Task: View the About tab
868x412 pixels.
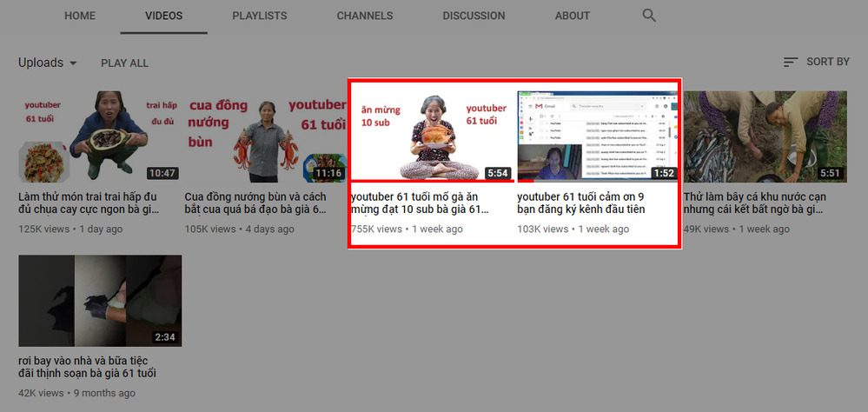Action: [573, 16]
